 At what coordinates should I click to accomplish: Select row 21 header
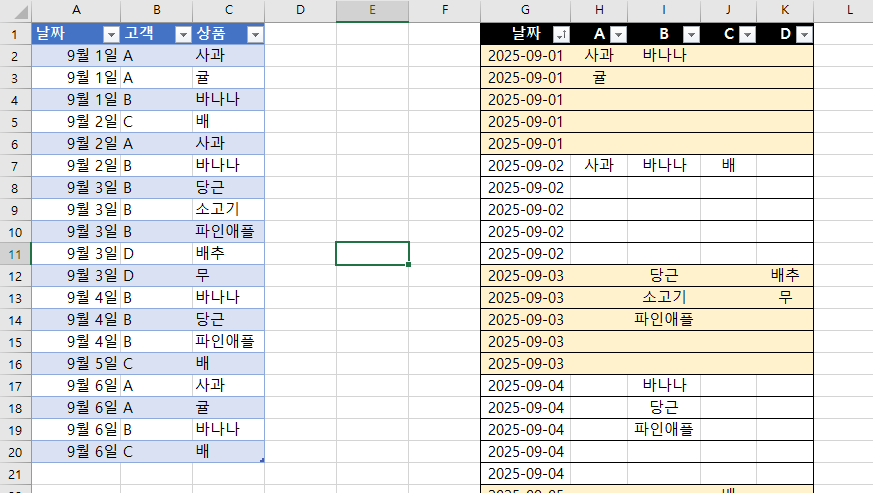point(15,472)
